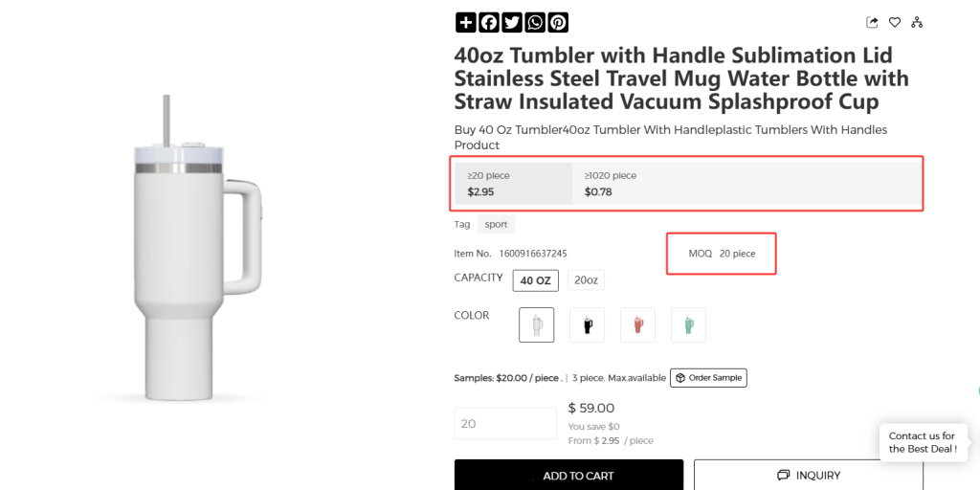Click the hierarchy compare icon
This screenshot has height=490, width=980.
917,23
